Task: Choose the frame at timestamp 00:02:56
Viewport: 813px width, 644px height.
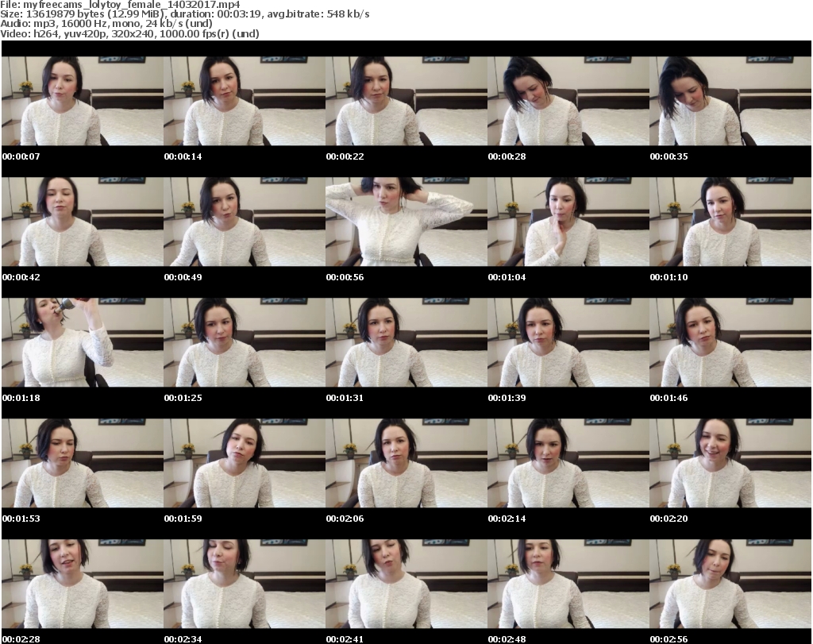Action: 730,584
